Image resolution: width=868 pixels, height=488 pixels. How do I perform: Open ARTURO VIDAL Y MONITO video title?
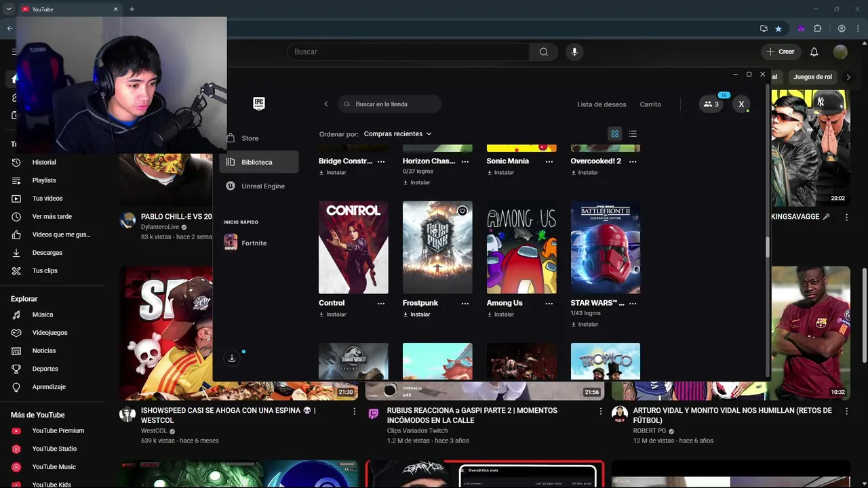(x=732, y=415)
